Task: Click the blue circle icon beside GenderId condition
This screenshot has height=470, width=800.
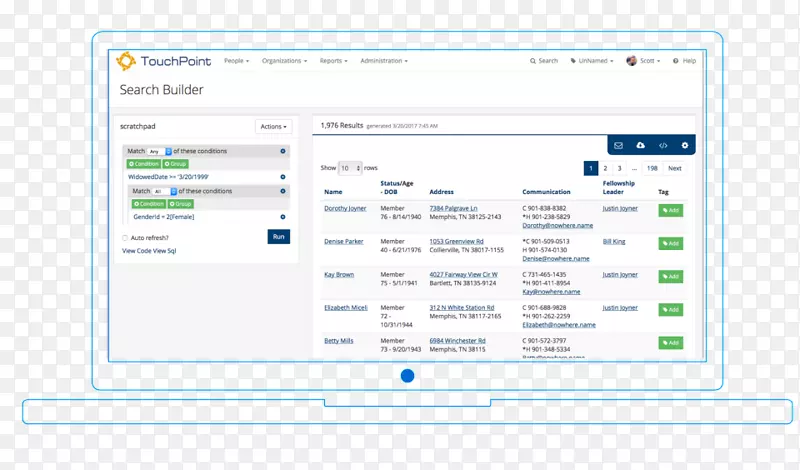Action: click(x=283, y=217)
